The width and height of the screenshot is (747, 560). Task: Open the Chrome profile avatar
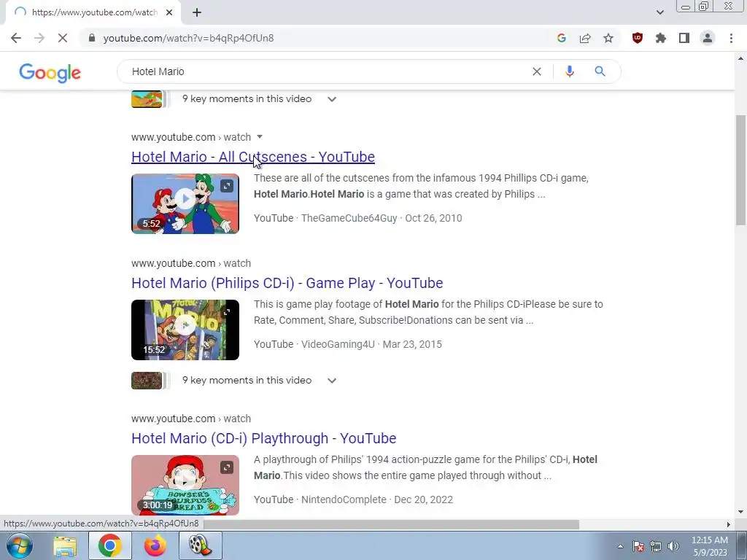point(708,38)
